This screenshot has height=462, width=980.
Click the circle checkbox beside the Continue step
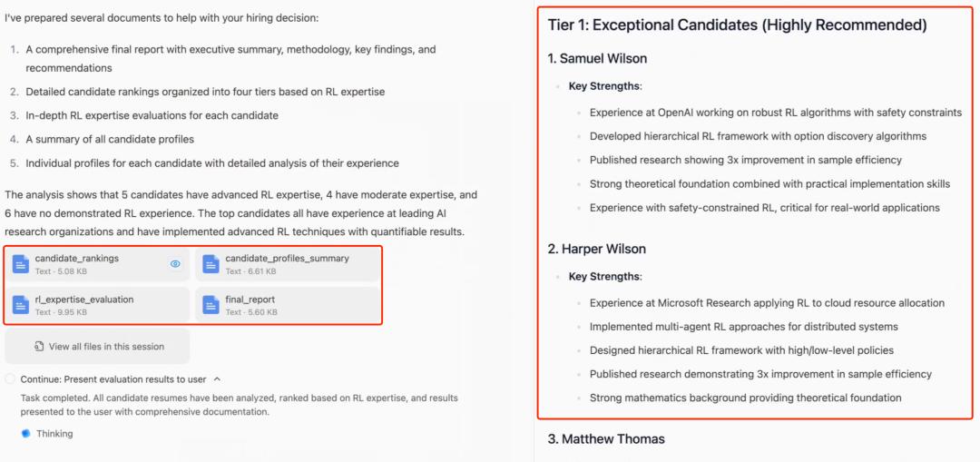[x=10, y=379]
